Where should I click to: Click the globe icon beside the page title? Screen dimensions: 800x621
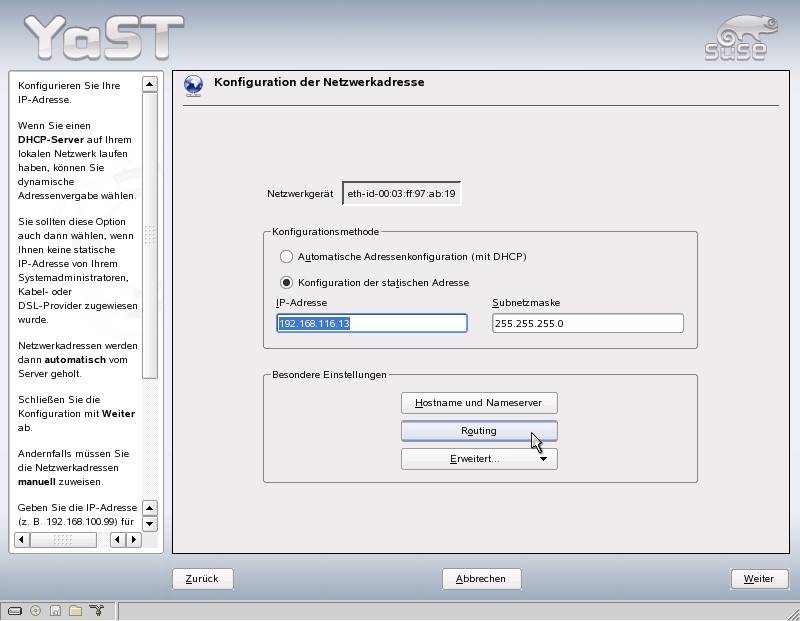pos(193,85)
